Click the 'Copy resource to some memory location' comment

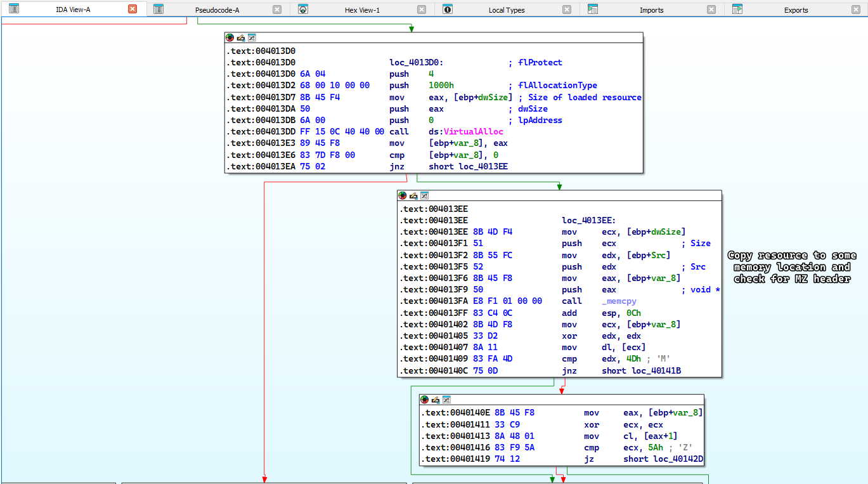[x=791, y=267]
